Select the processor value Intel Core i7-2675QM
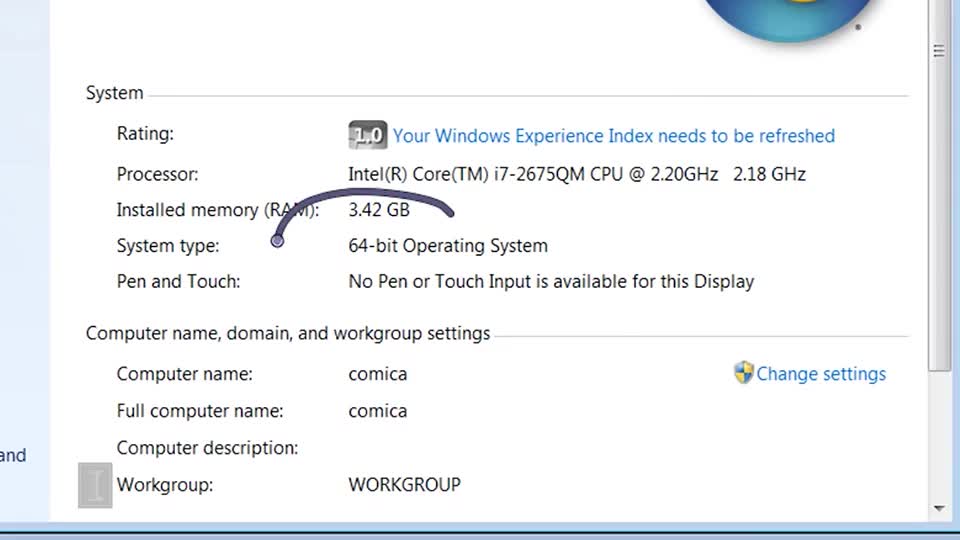Screen dimensions: 960x540 click(x=577, y=174)
